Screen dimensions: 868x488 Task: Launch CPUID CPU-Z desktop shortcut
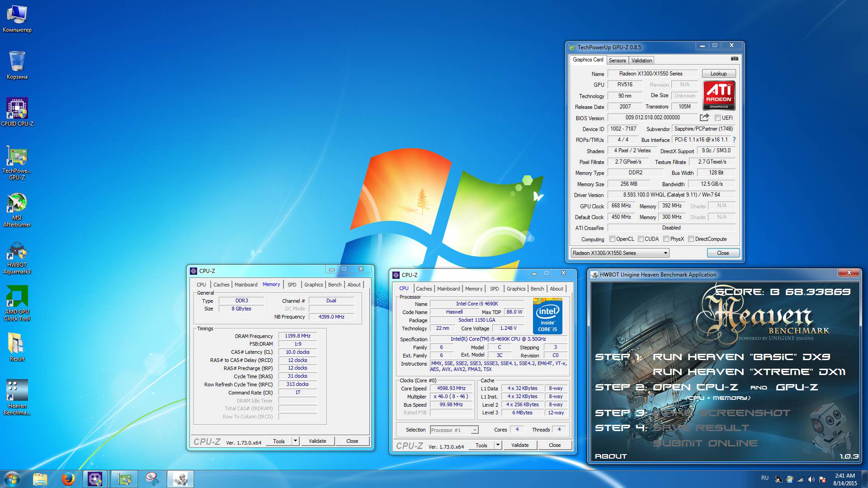[x=17, y=112]
